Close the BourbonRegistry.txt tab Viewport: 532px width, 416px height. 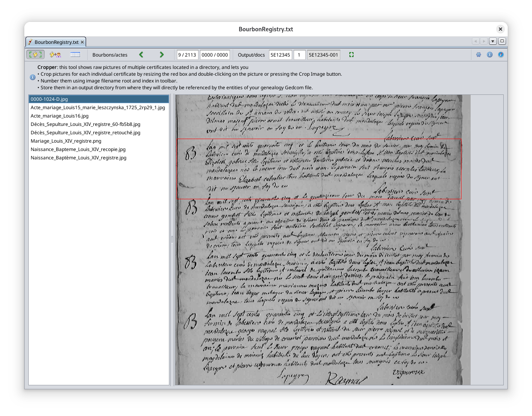coord(82,42)
